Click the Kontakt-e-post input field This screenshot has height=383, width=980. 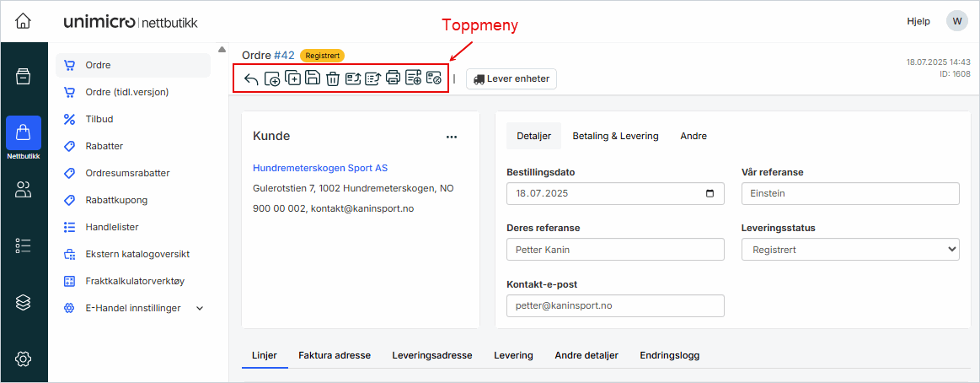tap(615, 305)
